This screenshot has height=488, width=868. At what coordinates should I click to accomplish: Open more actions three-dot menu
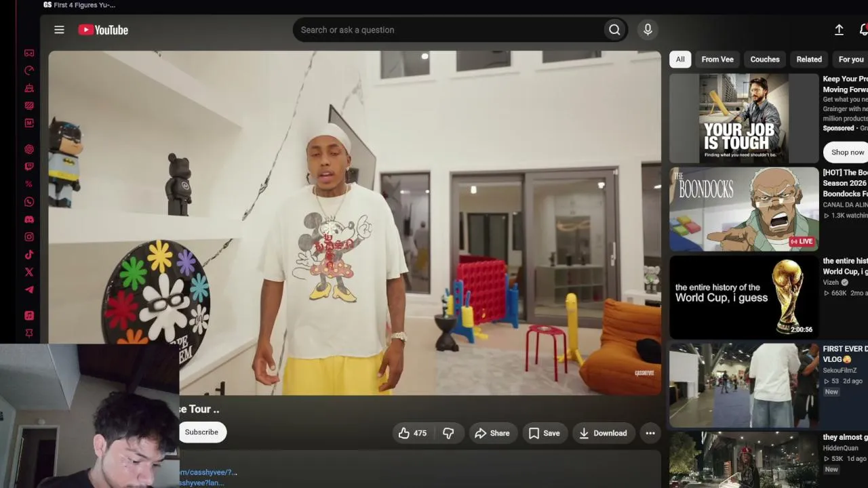[x=650, y=433]
